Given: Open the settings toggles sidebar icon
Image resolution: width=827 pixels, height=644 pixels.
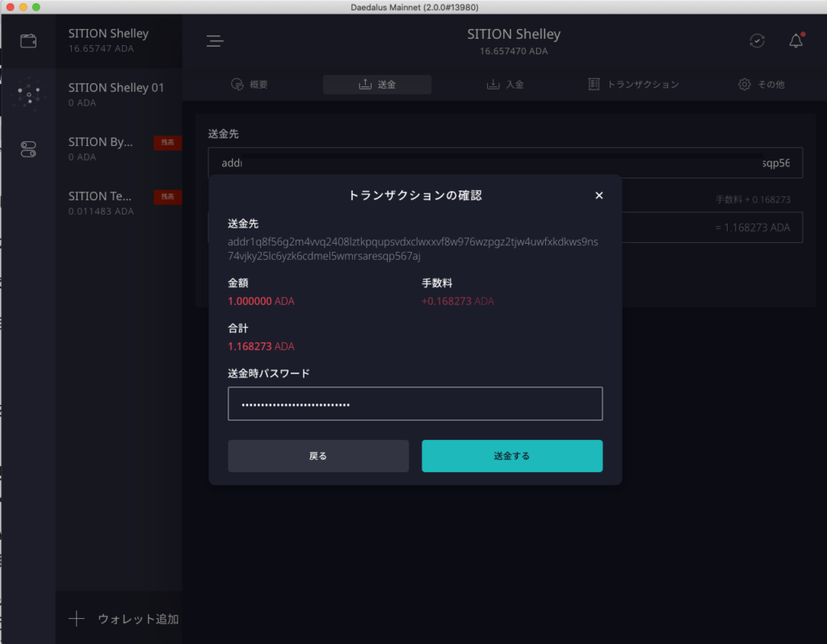Looking at the screenshot, I should (x=28, y=149).
